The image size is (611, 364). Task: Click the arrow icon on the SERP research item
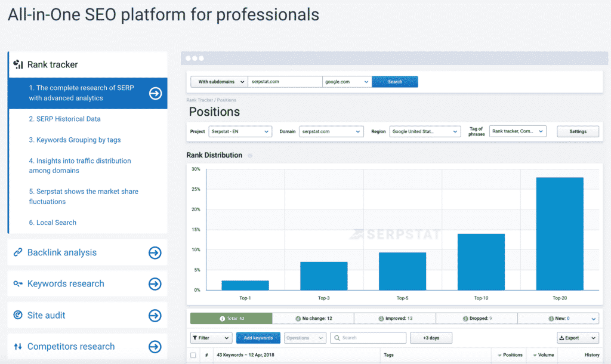pos(155,92)
